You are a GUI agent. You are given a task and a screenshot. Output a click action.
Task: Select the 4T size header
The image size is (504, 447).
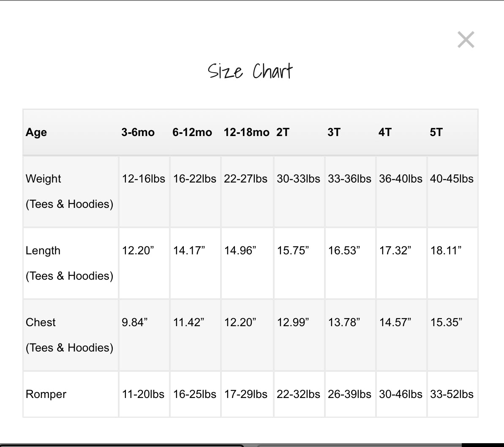pos(385,132)
